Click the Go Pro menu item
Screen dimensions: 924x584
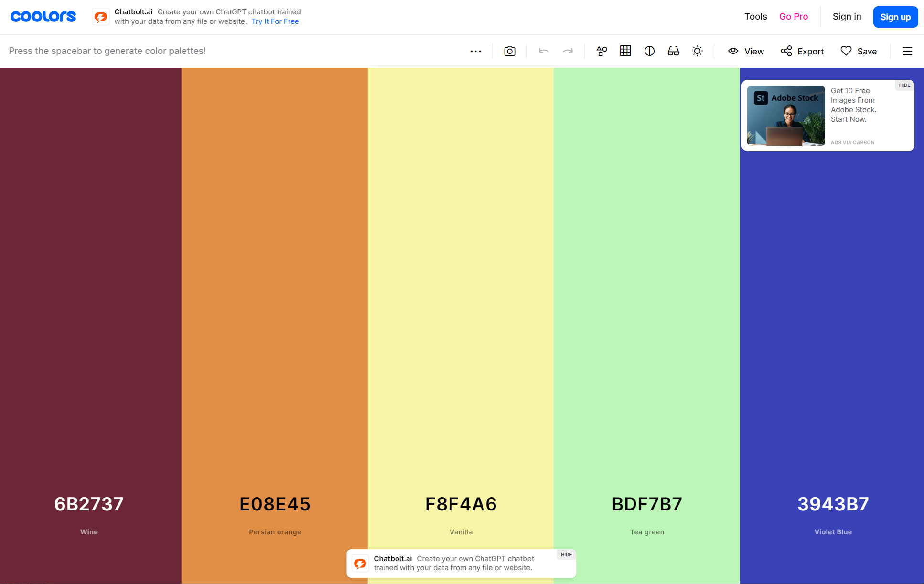pyautogui.click(x=794, y=17)
